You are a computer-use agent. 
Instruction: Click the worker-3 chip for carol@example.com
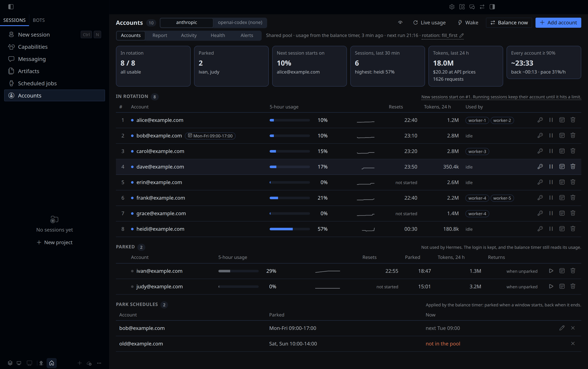point(477,151)
